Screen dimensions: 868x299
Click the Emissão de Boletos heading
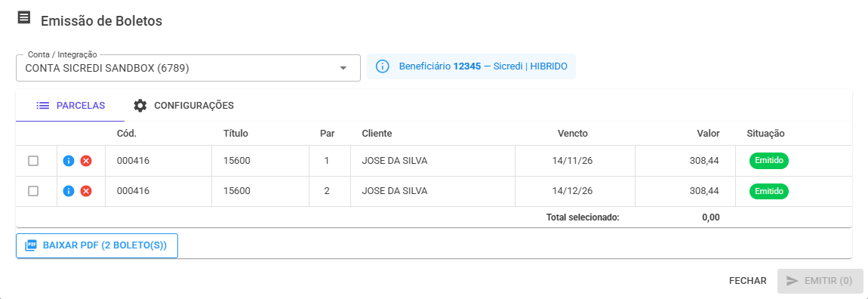(x=101, y=21)
